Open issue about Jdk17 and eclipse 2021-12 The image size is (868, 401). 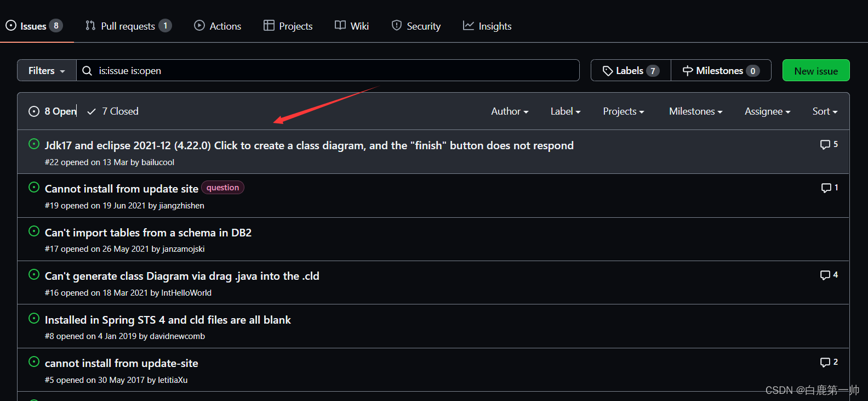tap(309, 145)
